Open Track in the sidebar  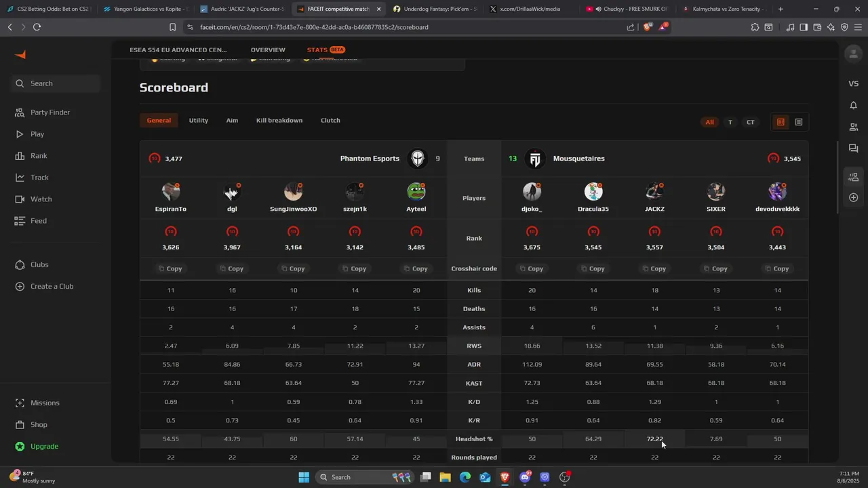click(x=39, y=178)
